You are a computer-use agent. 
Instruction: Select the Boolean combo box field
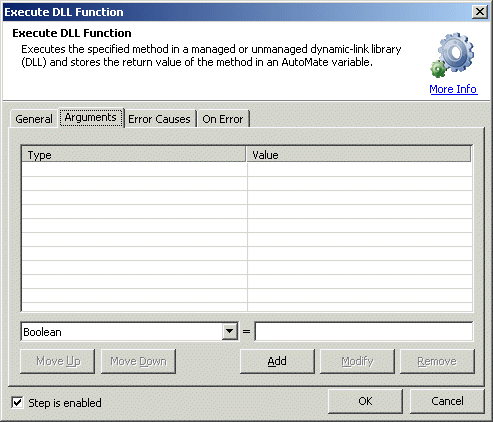click(130, 331)
